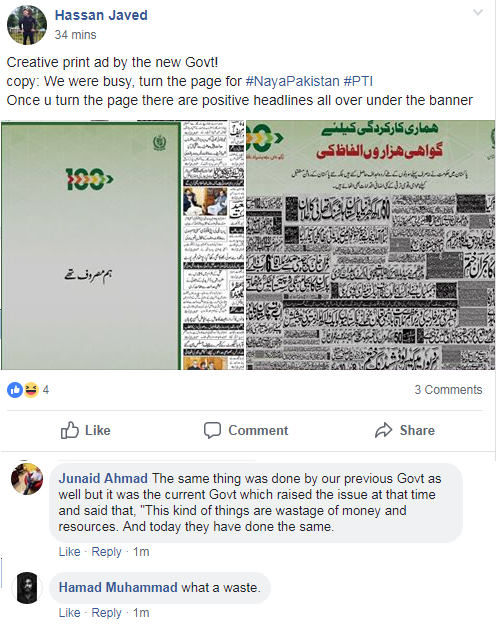496x640 pixels.
Task: View the left '100' ad image
Action: pos(122,245)
